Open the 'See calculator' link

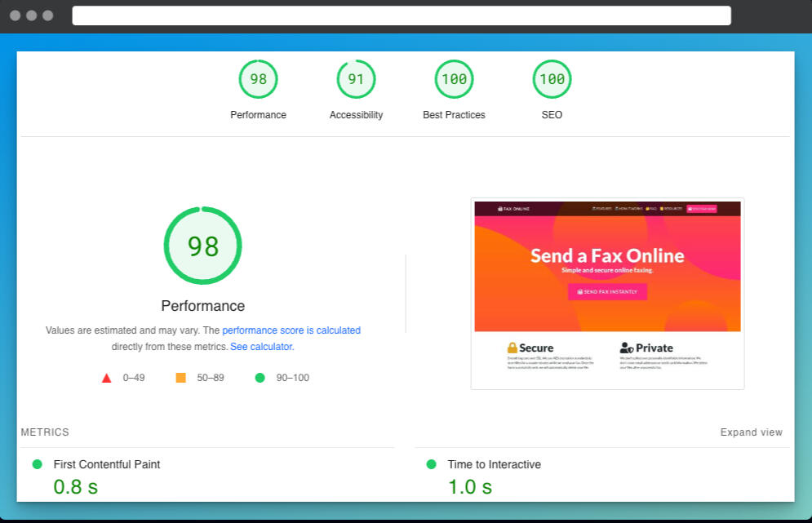[261, 347]
